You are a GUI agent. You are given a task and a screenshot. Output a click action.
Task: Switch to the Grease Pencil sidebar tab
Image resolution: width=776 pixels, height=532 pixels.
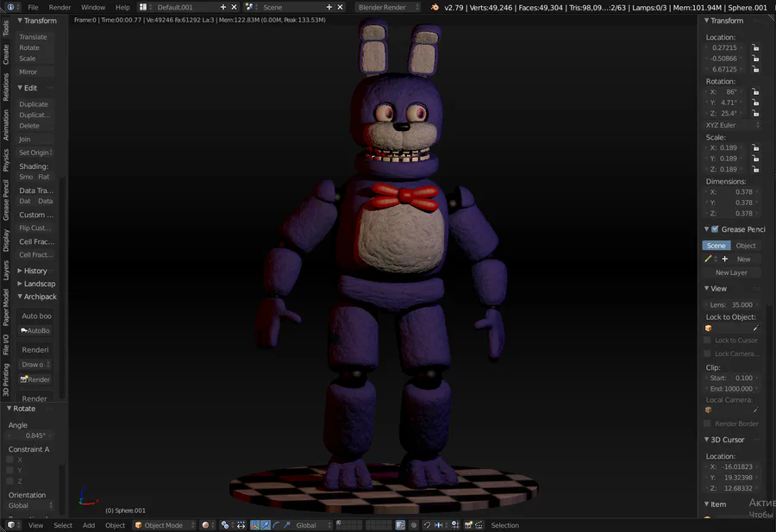(x=5, y=200)
